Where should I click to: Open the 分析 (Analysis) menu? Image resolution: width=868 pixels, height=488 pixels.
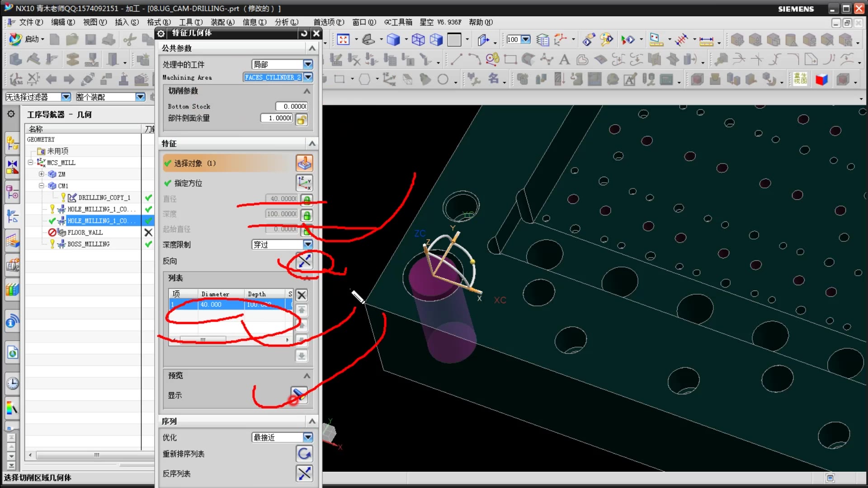coord(286,22)
